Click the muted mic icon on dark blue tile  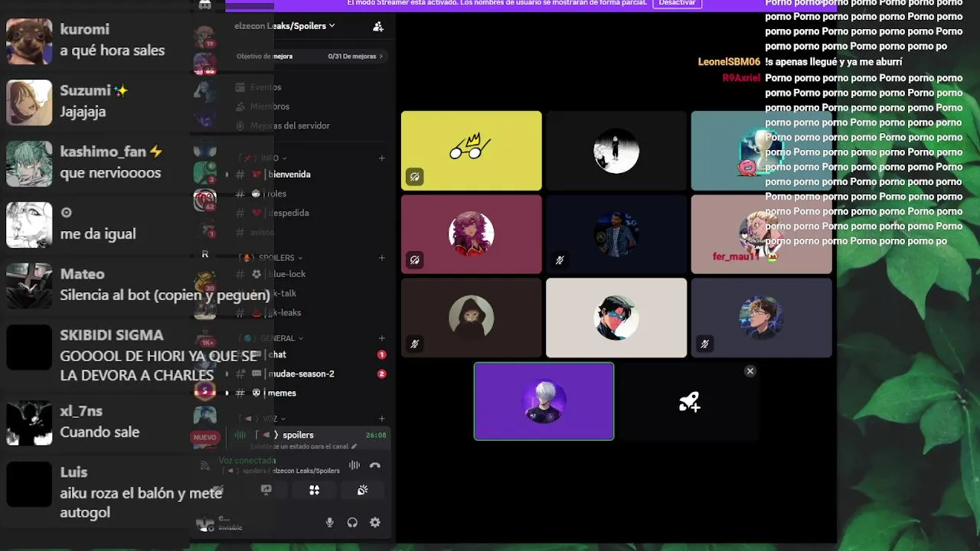(560, 260)
